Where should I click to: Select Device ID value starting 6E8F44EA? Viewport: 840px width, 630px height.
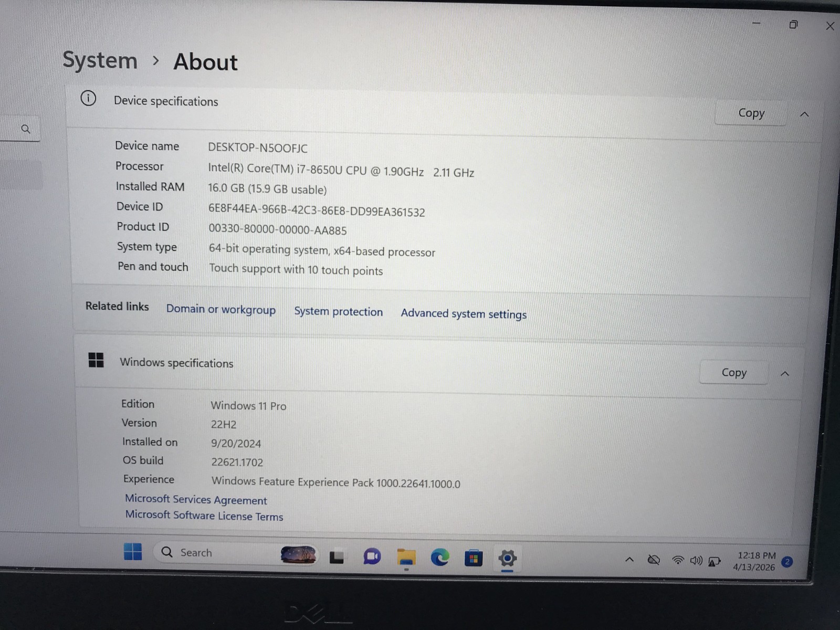click(317, 211)
